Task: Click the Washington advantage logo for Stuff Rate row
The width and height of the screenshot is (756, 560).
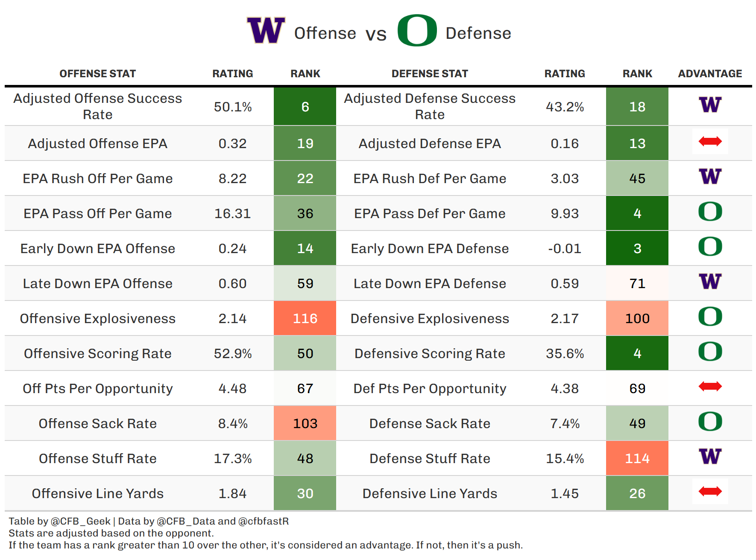Action: click(710, 457)
